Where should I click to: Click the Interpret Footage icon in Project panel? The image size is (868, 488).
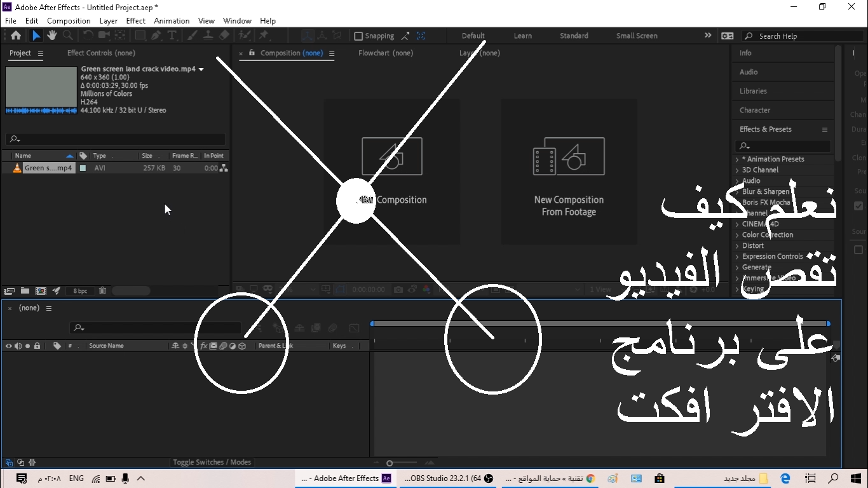point(9,291)
